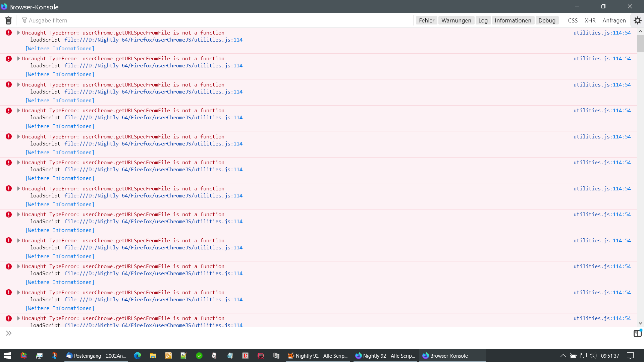Screen dimensions: 644x362
Task: Open volume control in system tray
Action: (x=593, y=356)
